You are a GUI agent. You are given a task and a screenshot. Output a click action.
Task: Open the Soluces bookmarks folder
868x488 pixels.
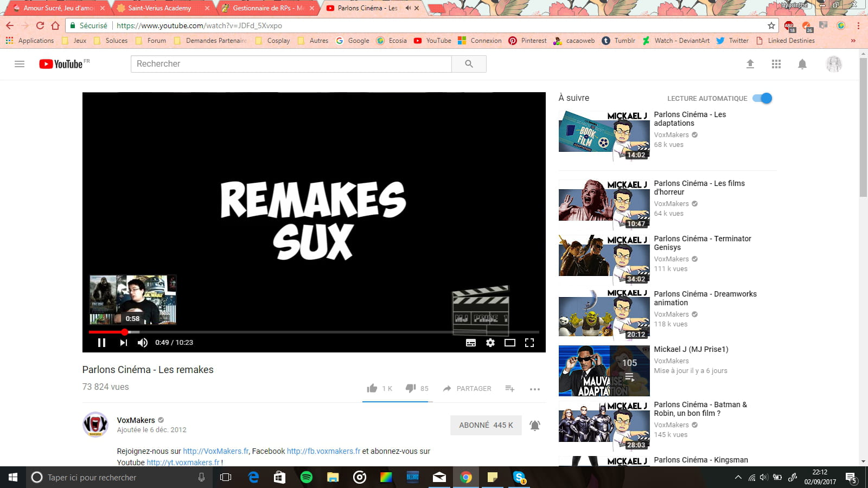pyautogui.click(x=111, y=41)
